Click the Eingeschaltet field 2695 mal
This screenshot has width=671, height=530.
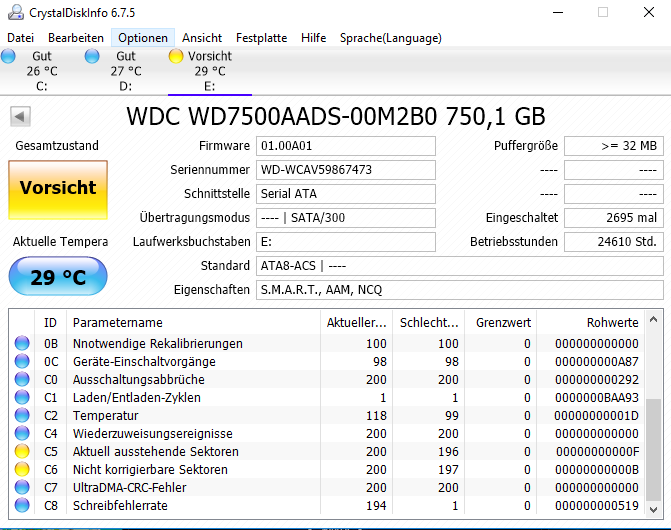(x=614, y=218)
